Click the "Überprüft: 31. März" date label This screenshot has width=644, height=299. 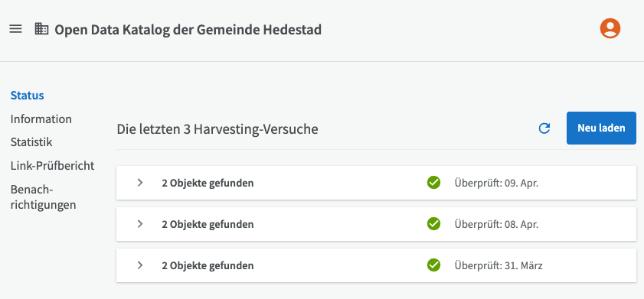[x=499, y=266]
